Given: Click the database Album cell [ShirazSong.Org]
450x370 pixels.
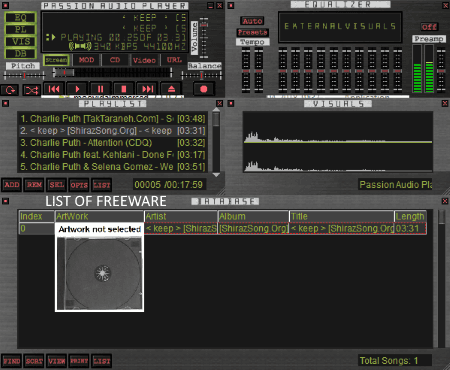Looking at the screenshot, I should coord(254,229).
